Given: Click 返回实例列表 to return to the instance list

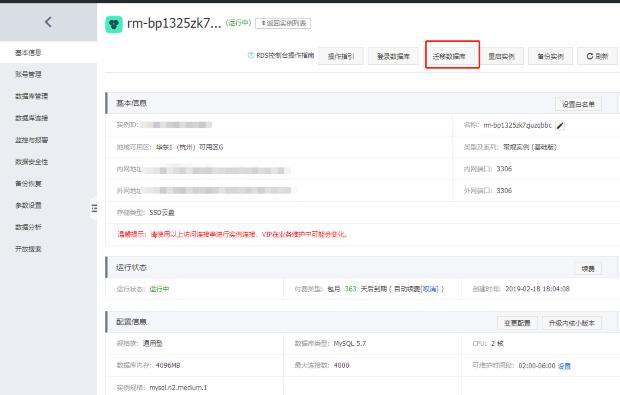Looking at the screenshot, I should (283, 23).
